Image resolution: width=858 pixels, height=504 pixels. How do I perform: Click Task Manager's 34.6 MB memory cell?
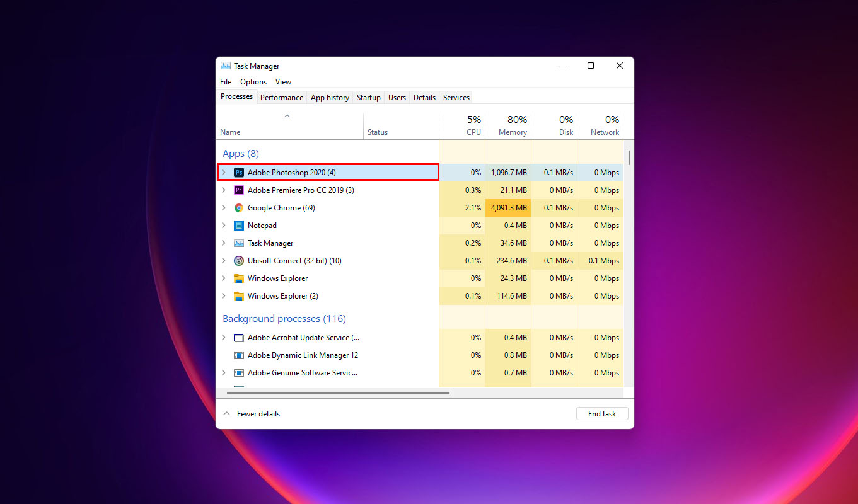pyautogui.click(x=508, y=243)
